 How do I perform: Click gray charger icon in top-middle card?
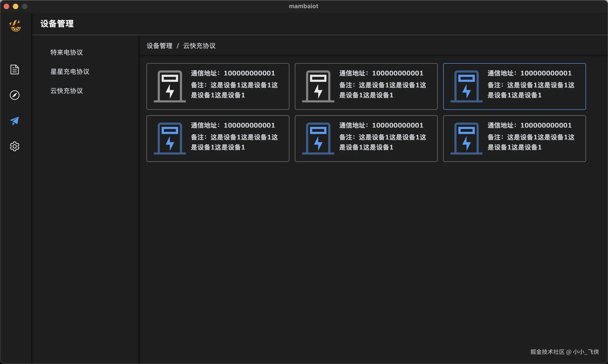point(318,86)
